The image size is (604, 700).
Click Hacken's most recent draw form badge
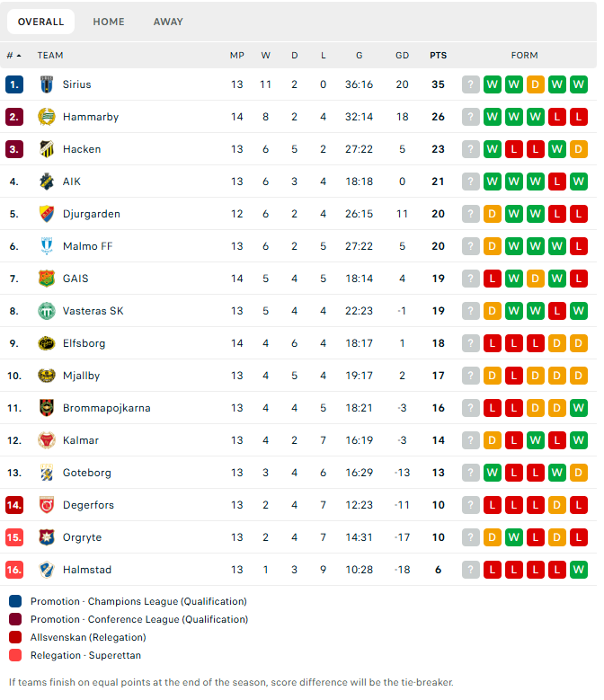(578, 149)
